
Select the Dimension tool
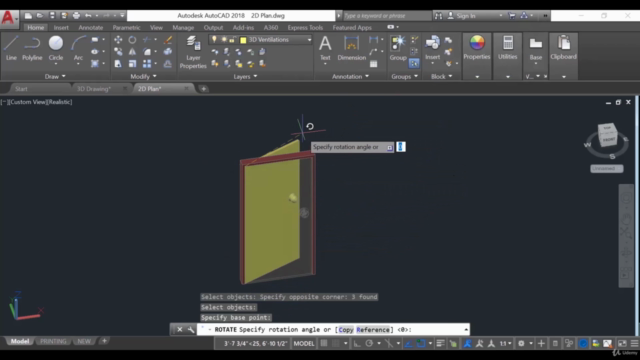[x=351, y=48]
